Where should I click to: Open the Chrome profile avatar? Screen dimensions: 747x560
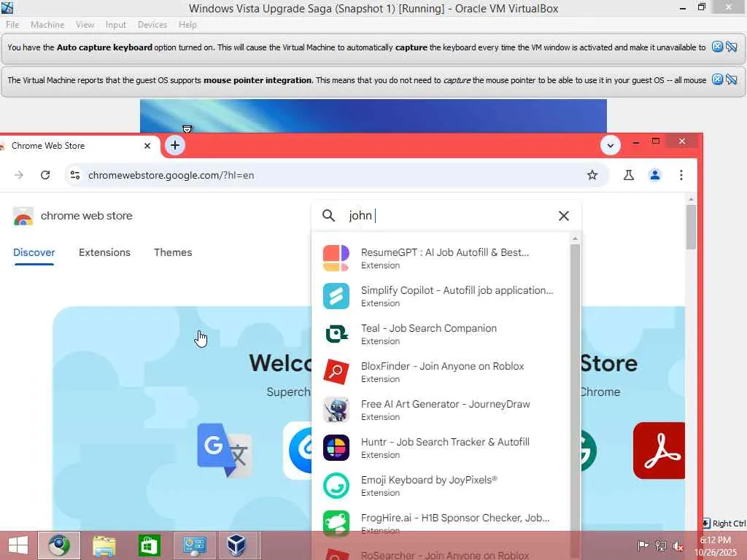click(x=655, y=175)
